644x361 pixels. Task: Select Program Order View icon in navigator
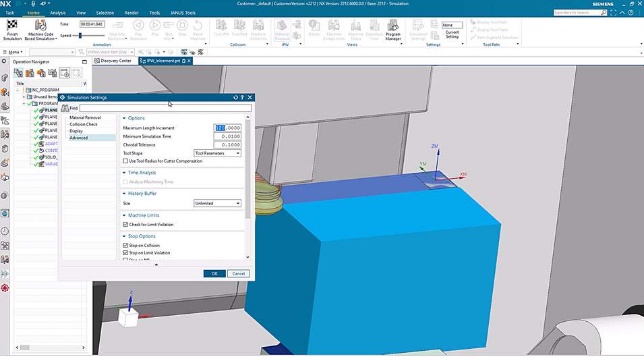click(x=18, y=73)
